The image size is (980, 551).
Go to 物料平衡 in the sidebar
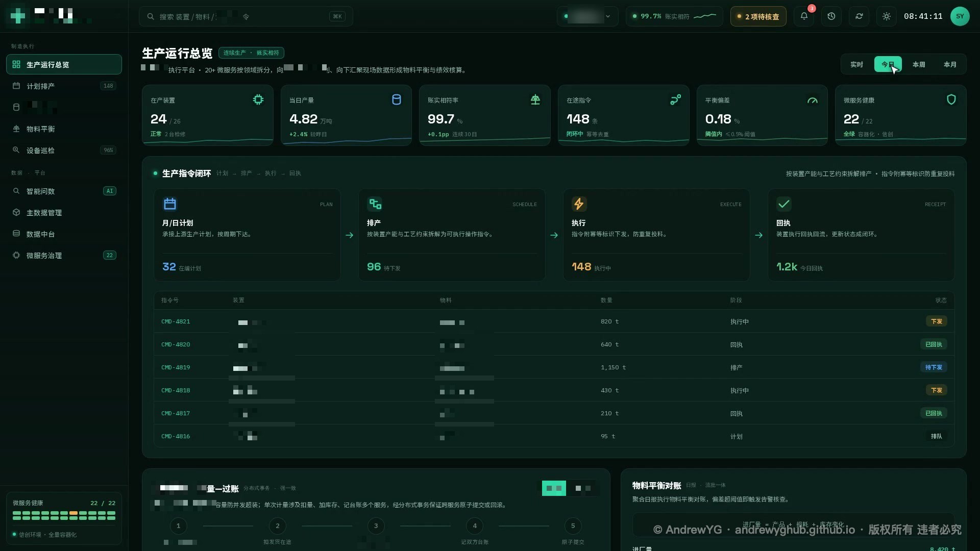point(64,129)
